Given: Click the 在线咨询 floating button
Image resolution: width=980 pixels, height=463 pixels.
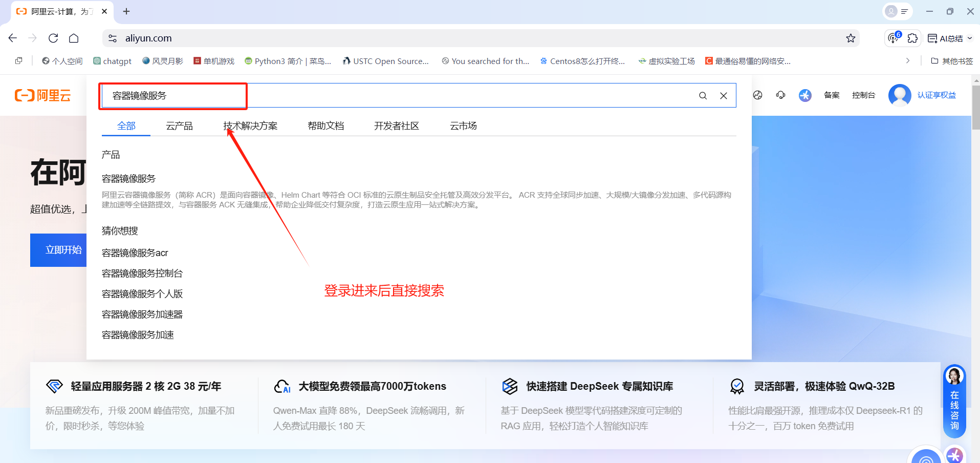Looking at the screenshot, I should [x=954, y=401].
